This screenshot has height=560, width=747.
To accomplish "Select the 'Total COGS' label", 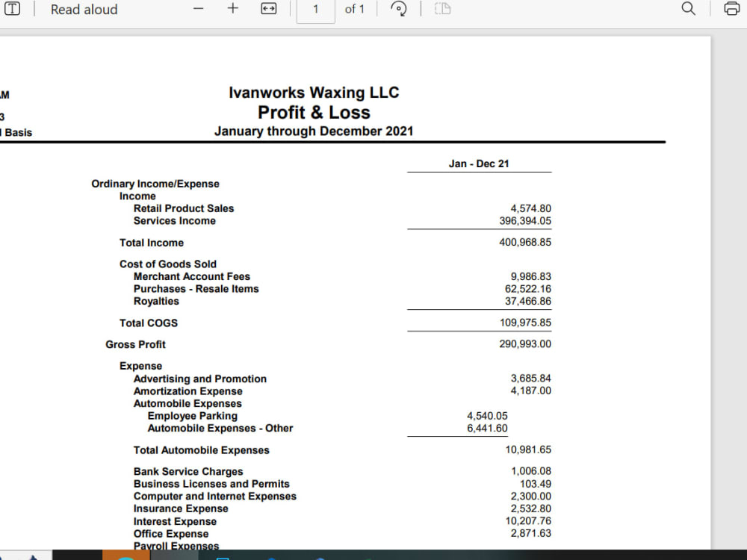I will [x=149, y=323].
